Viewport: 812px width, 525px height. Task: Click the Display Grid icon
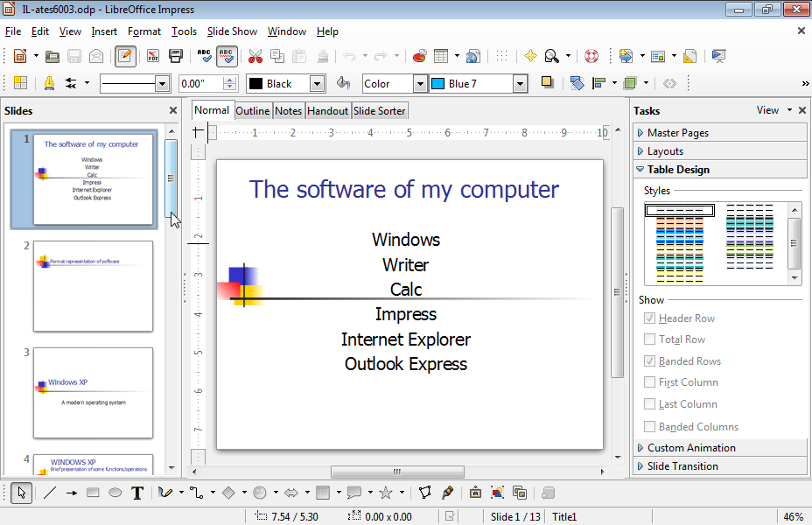pyautogui.click(x=501, y=56)
